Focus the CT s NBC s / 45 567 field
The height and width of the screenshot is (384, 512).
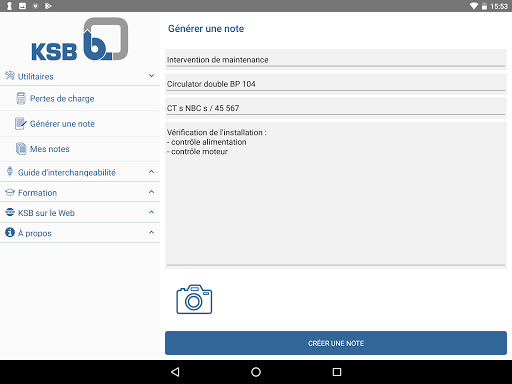pos(336,108)
